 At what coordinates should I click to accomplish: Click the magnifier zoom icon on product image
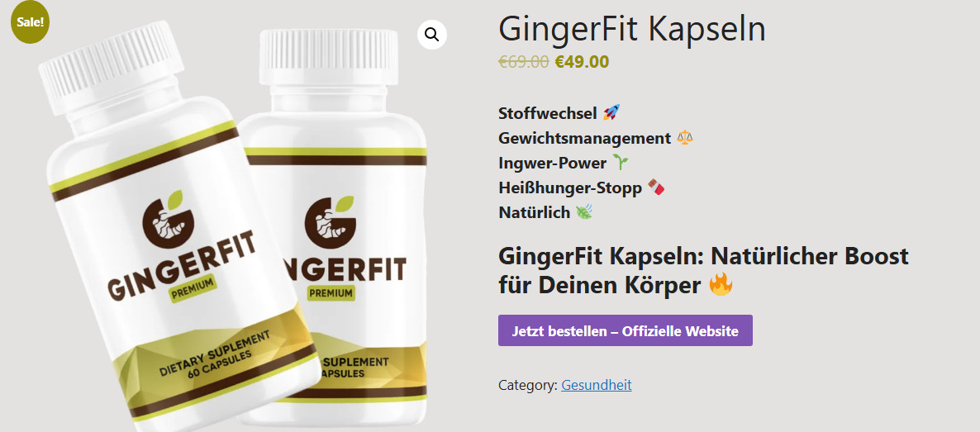[432, 35]
